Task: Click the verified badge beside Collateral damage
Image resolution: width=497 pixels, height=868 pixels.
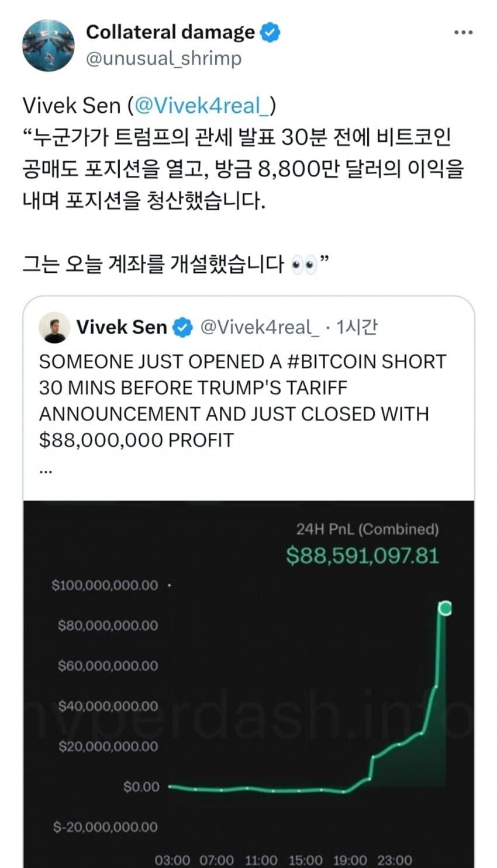Action: pos(270,32)
